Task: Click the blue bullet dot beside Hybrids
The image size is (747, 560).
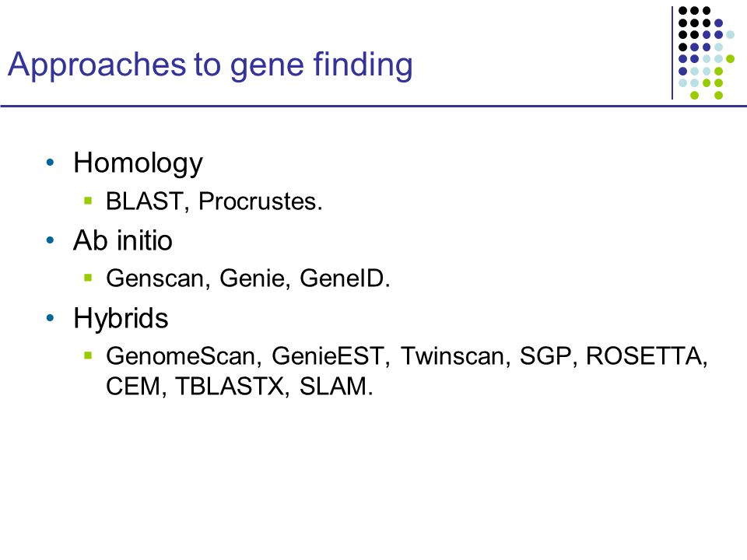Action: tap(51, 317)
